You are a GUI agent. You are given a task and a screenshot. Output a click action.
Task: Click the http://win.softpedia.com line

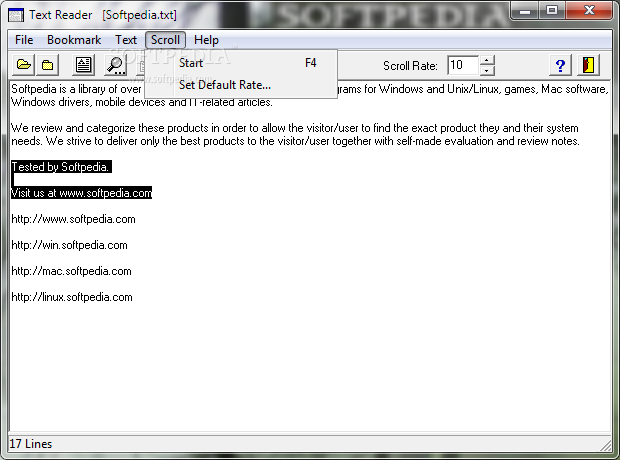coord(69,245)
